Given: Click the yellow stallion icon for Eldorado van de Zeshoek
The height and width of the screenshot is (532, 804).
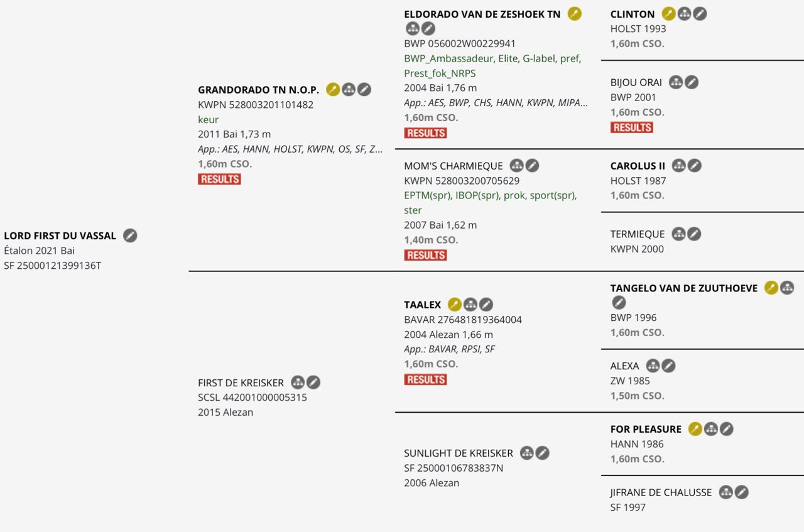Looking at the screenshot, I should click(x=575, y=14).
